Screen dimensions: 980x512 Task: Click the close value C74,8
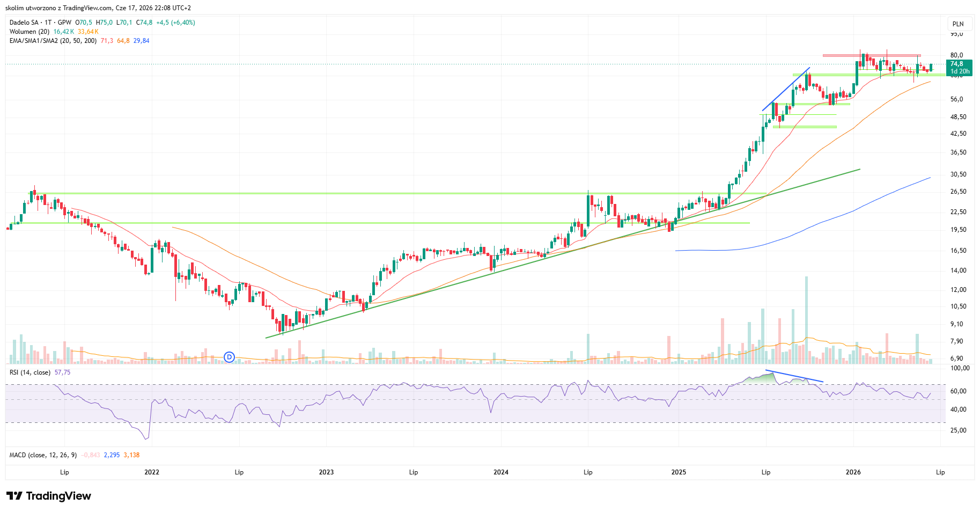click(144, 23)
